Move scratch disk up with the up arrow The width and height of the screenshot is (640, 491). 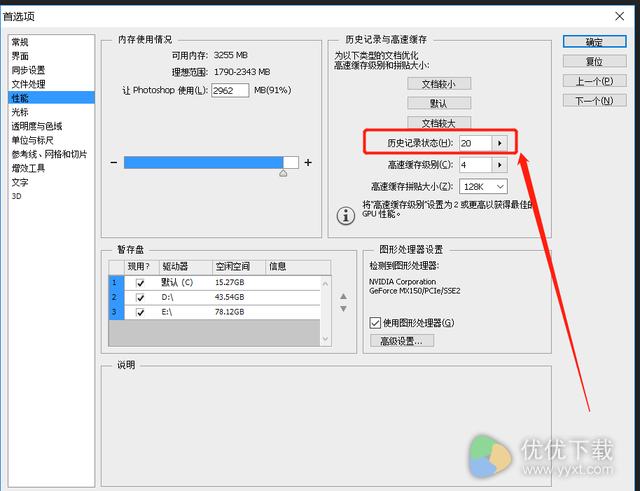point(344,296)
